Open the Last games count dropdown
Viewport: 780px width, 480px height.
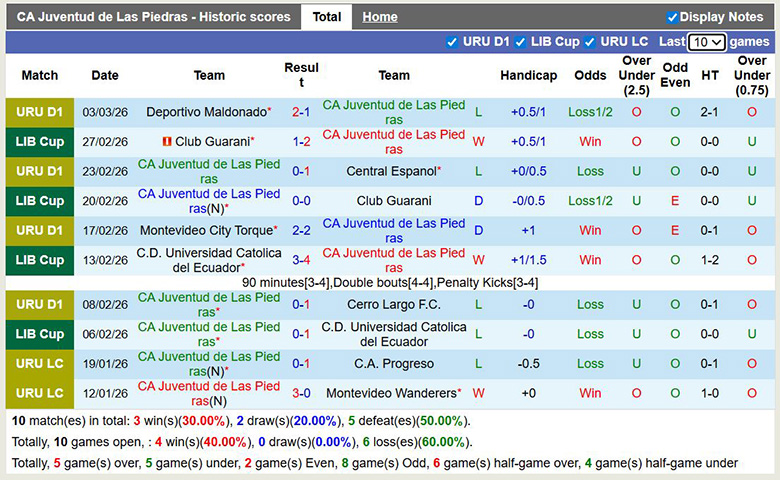[x=706, y=42]
